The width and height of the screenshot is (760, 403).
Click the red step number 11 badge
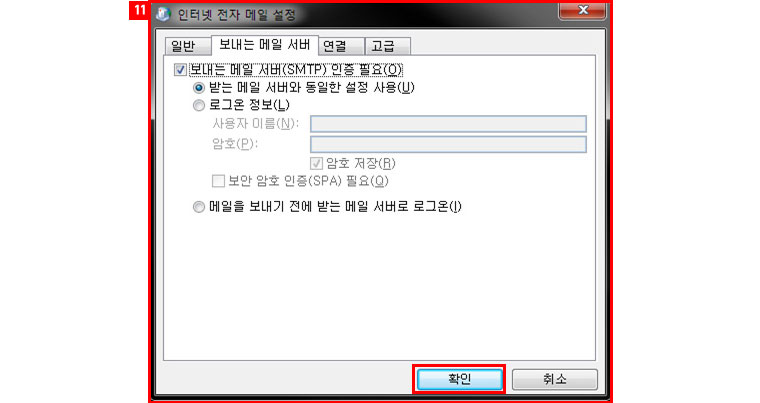(139, 10)
